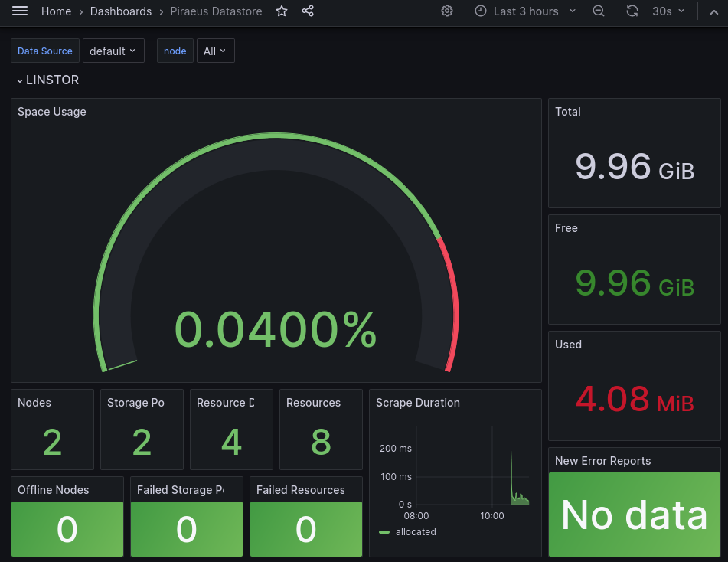The height and width of the screenshot is (562, 728).
Task: Open the Data Source default dropdown
Action: click(x=113, y=51)
